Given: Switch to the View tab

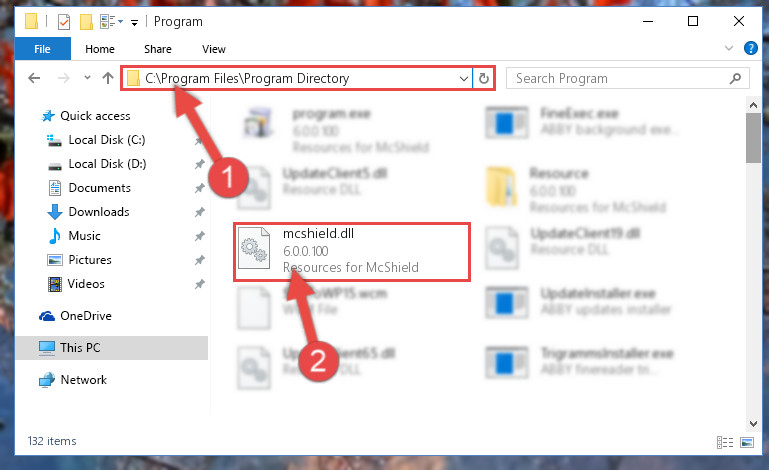Looking at the screenshot, I should [214, 48].
